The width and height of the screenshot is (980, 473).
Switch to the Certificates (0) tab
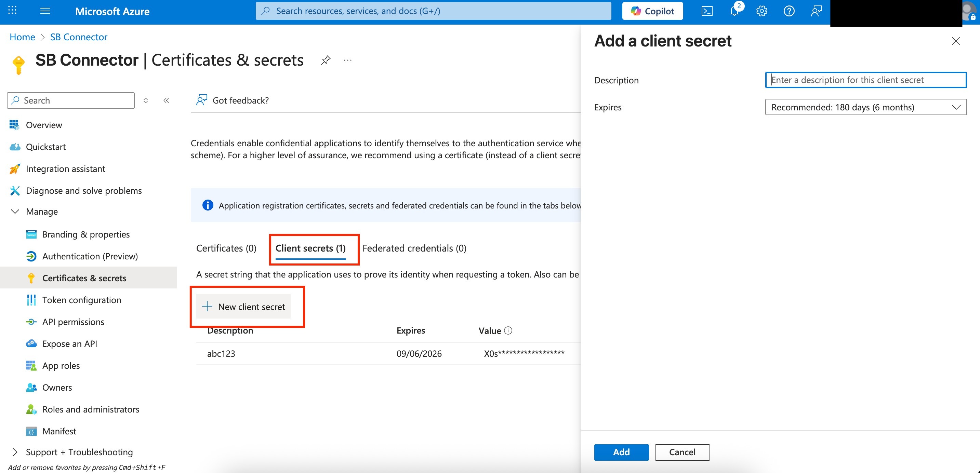(x=226, y=248)
